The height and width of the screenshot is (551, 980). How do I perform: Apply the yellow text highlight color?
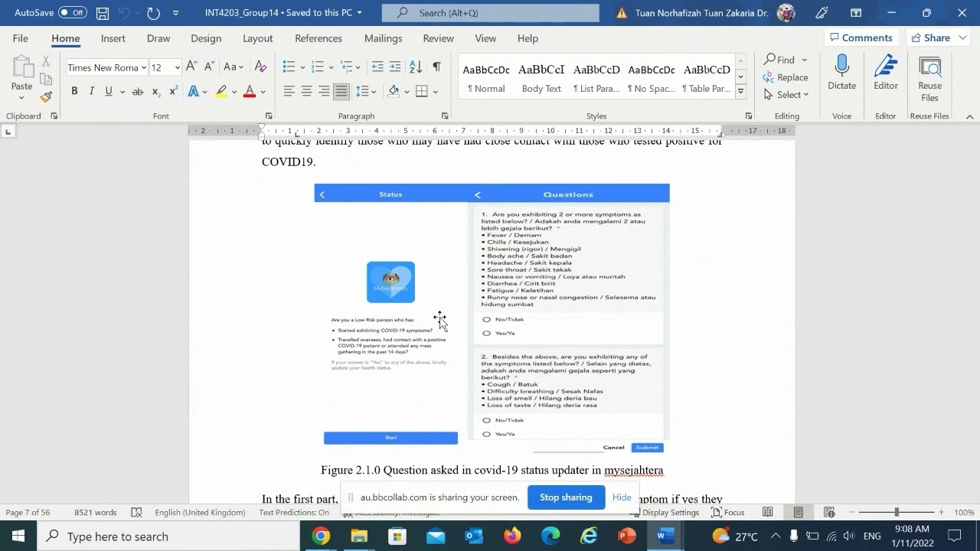[x=220, y=91]
